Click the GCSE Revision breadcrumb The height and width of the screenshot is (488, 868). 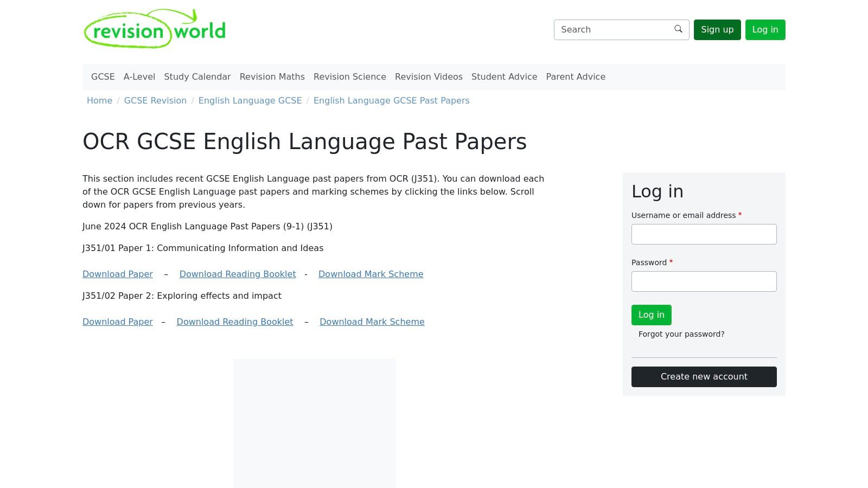point(155,101)
